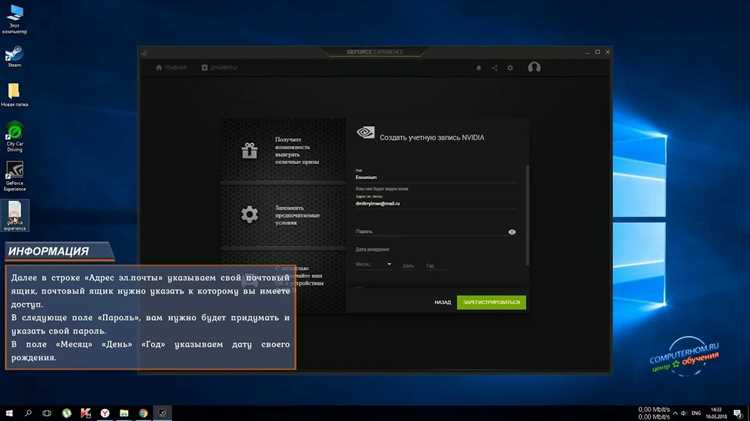
Task: Click the green shield taskbar icon
Action: (x=66, y=413)
